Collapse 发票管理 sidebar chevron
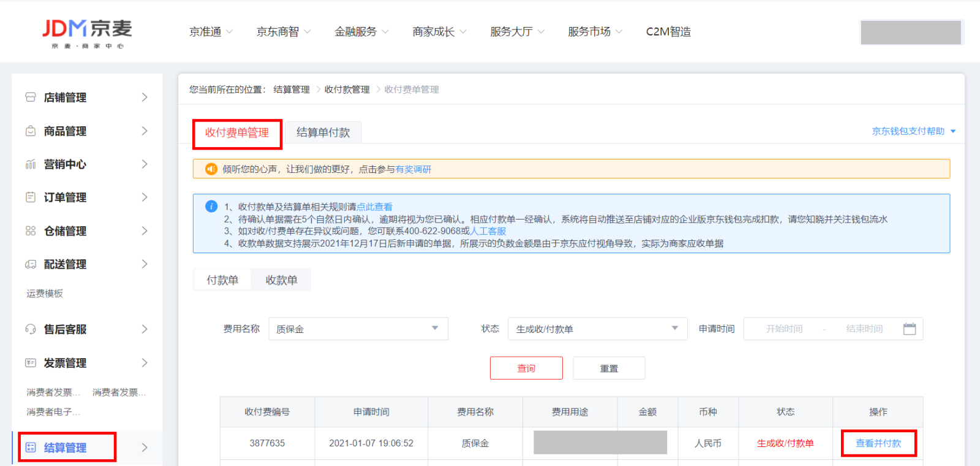 (x=145, y=362)
